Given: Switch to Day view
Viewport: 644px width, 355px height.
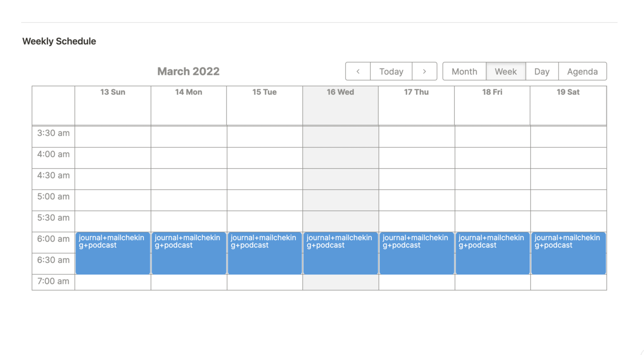Looking at the screenshot, I should point(541,72).
